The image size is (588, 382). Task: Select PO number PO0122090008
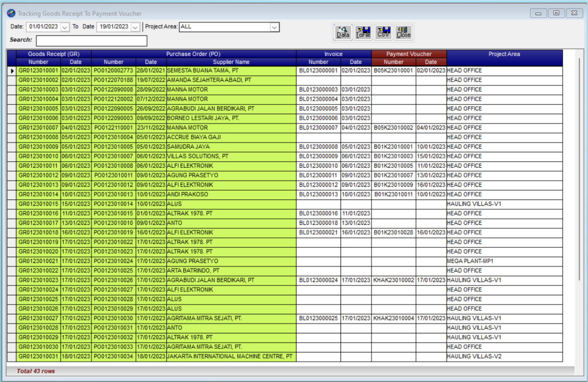(113, 90)
